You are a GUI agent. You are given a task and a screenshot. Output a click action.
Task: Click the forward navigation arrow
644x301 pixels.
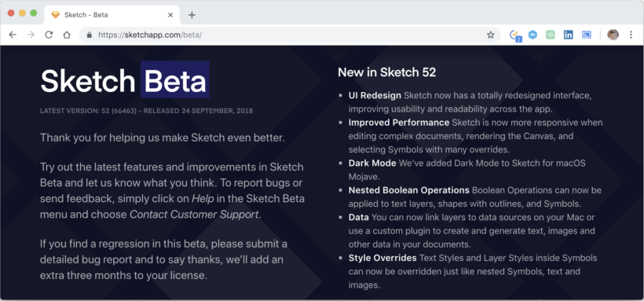[31, 35]
